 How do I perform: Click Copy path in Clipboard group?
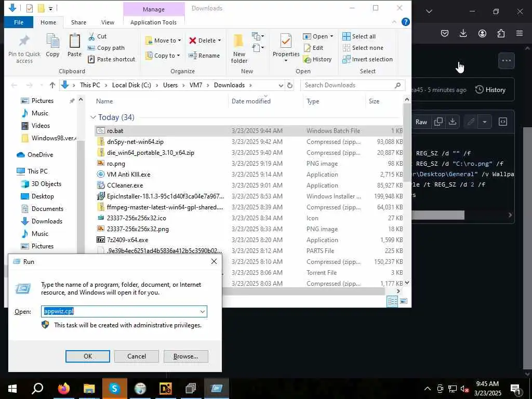click(106, 48)
